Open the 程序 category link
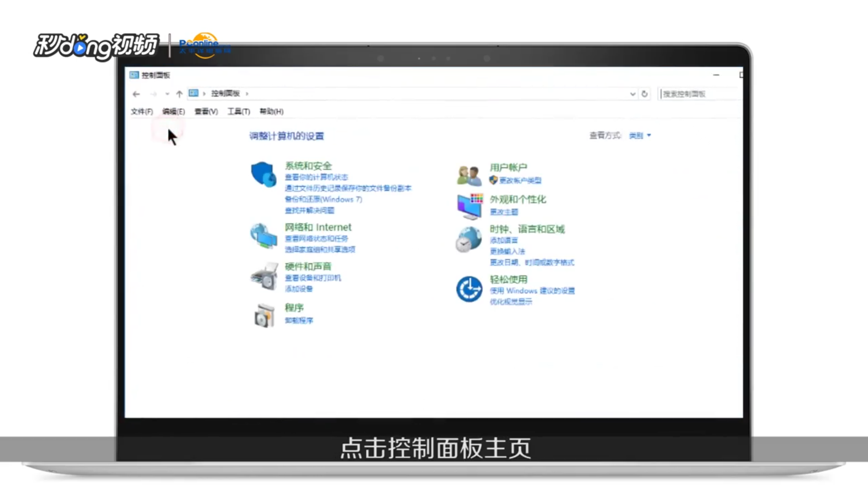 pyautogui.click(x=294, y=308)
